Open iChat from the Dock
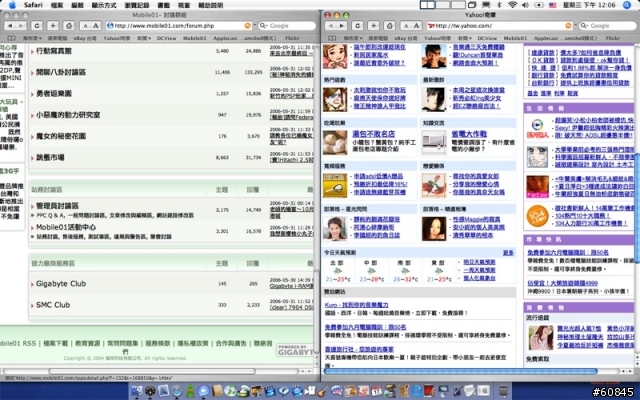 point(203,391)
